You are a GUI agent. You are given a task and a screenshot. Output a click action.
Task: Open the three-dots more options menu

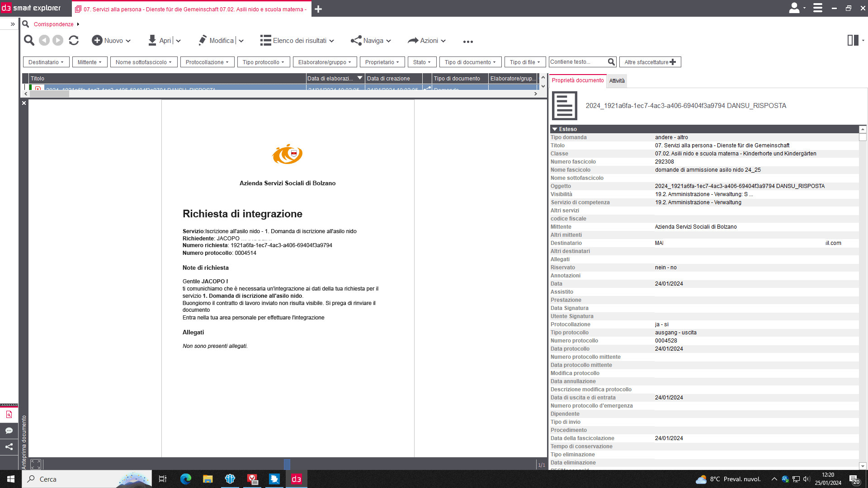click(x=468, y=42)
